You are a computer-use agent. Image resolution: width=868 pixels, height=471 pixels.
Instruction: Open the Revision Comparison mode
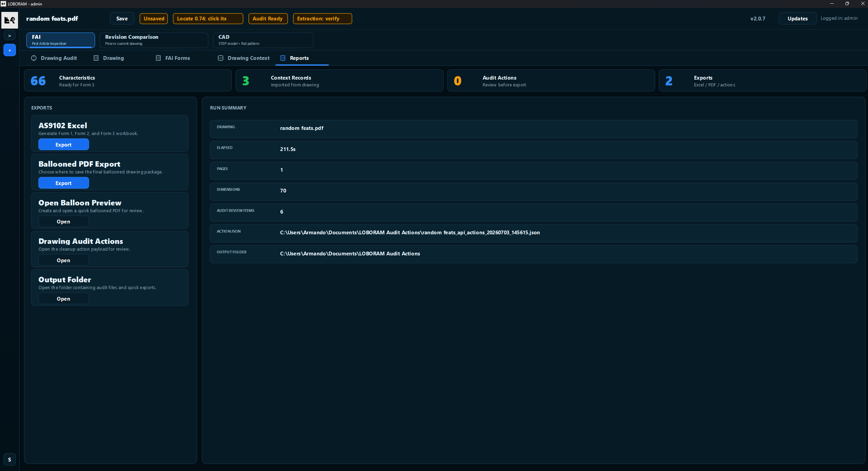[154, 40]
